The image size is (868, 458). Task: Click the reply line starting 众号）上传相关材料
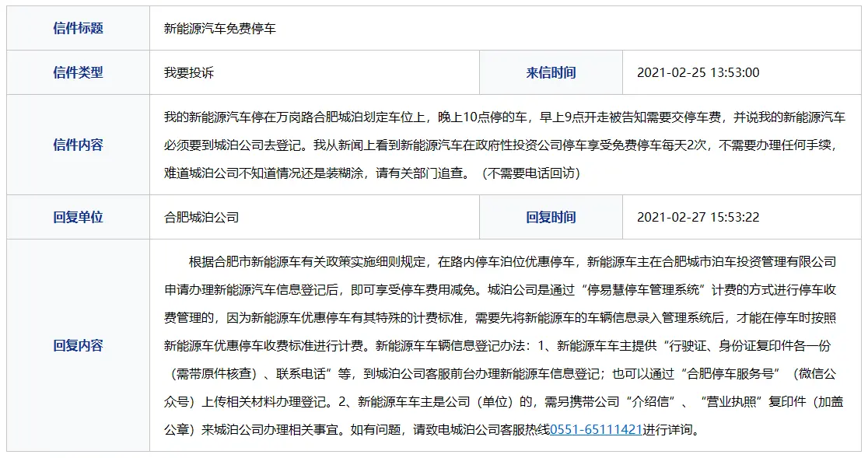504,402
